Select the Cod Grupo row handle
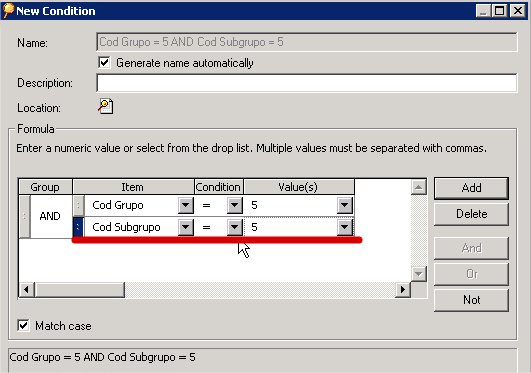Screen dimensions: 531x373 78,205
